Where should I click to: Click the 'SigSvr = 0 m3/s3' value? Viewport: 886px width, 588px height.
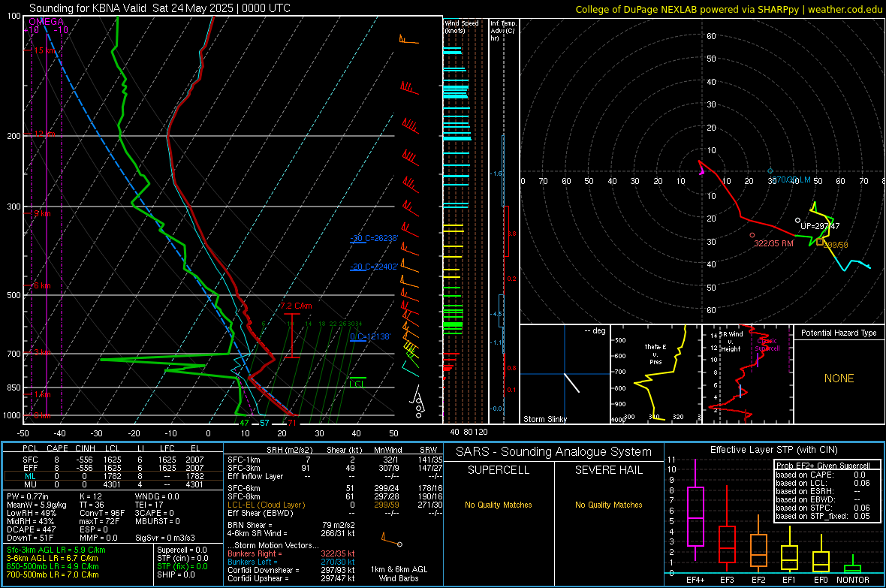click(165, 538)
